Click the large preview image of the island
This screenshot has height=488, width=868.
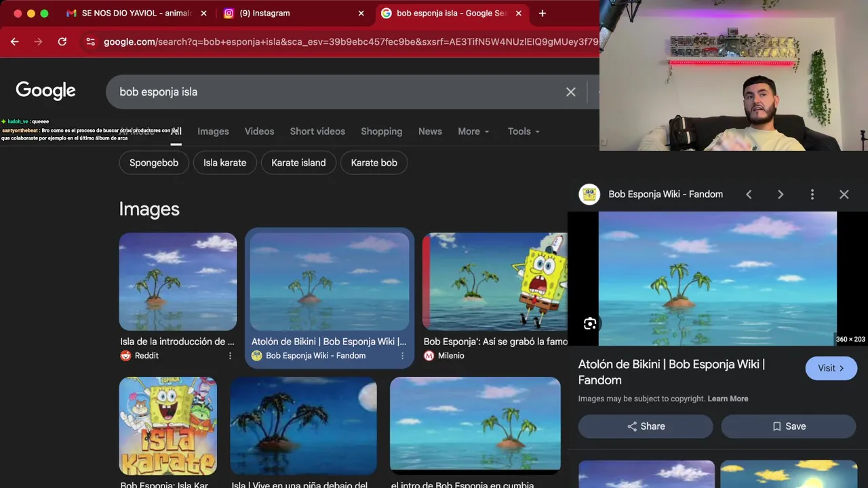[717, 279]
